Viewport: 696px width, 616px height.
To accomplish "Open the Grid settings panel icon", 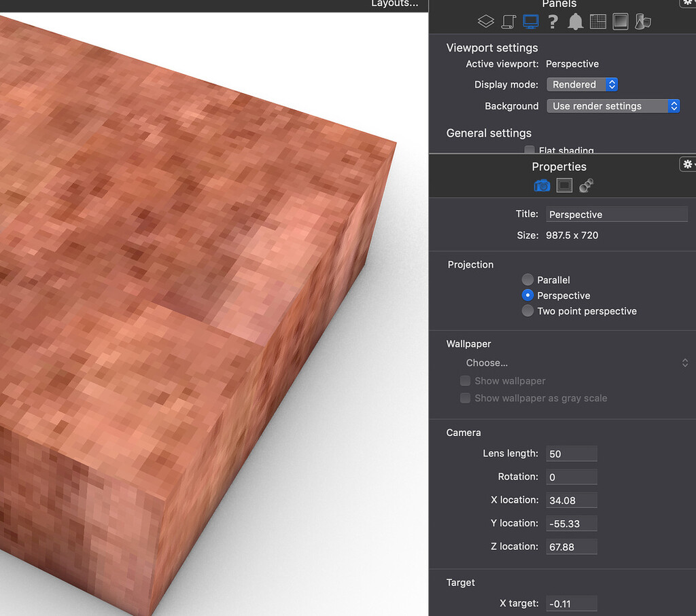I will [x=598, y=21].
